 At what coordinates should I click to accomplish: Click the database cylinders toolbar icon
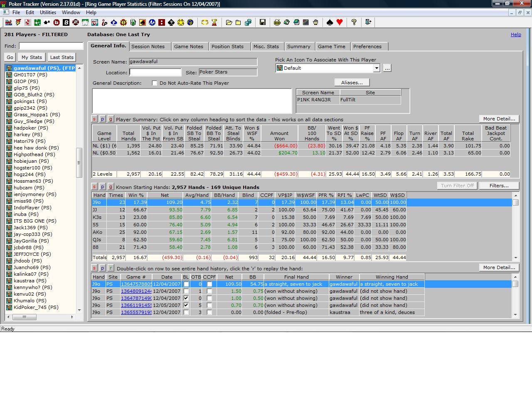click(x=248, y=22)
